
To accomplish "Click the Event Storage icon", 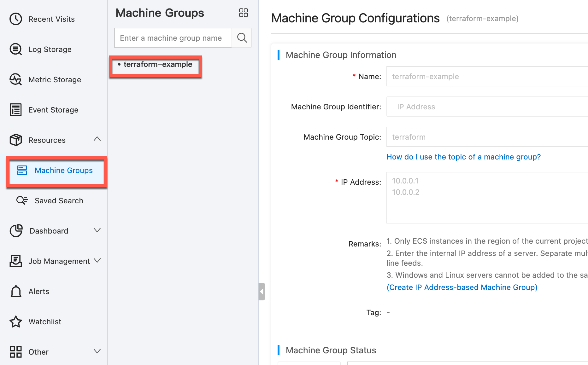I will 16,110.
